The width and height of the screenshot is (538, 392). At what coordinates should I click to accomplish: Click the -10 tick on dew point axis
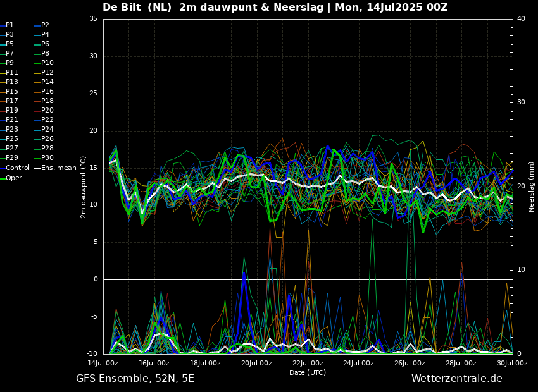point(92,354)
